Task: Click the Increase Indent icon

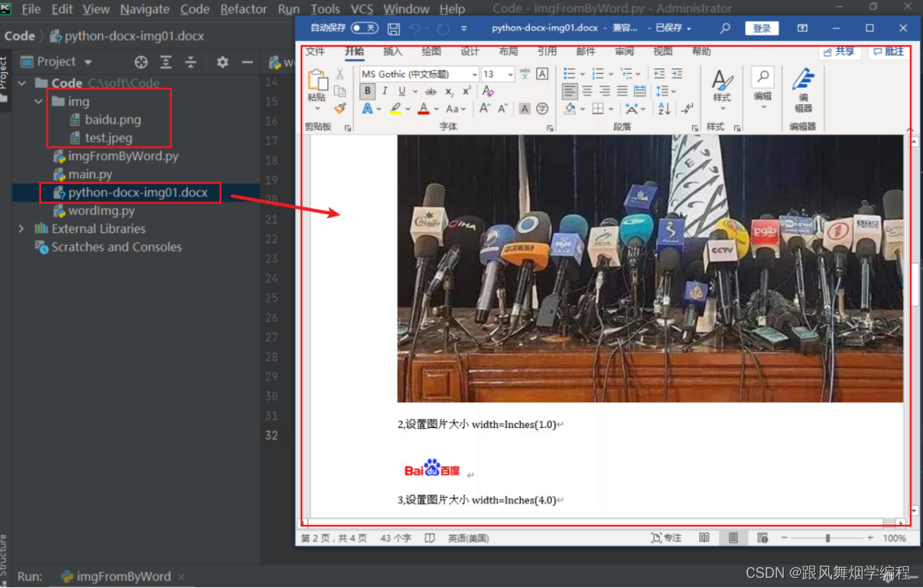Action: point(677,74)
